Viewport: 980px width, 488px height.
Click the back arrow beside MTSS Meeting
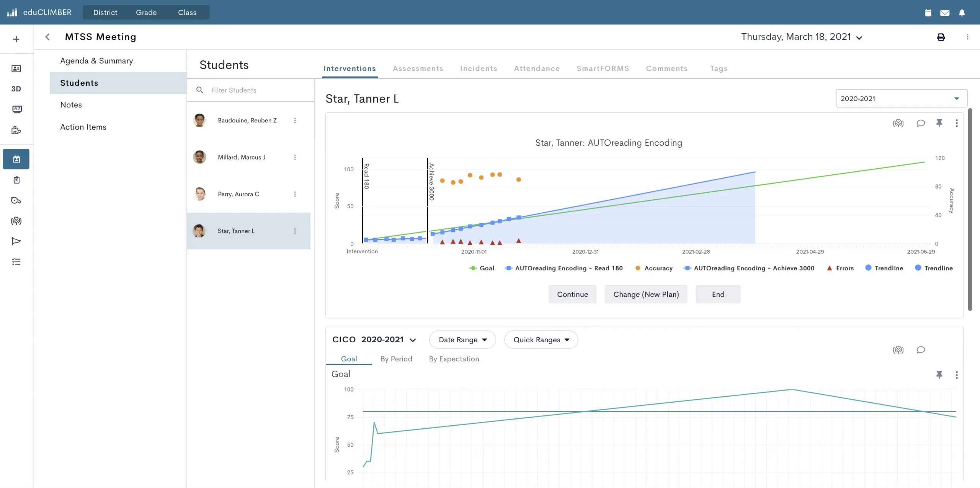pos(47,37)
